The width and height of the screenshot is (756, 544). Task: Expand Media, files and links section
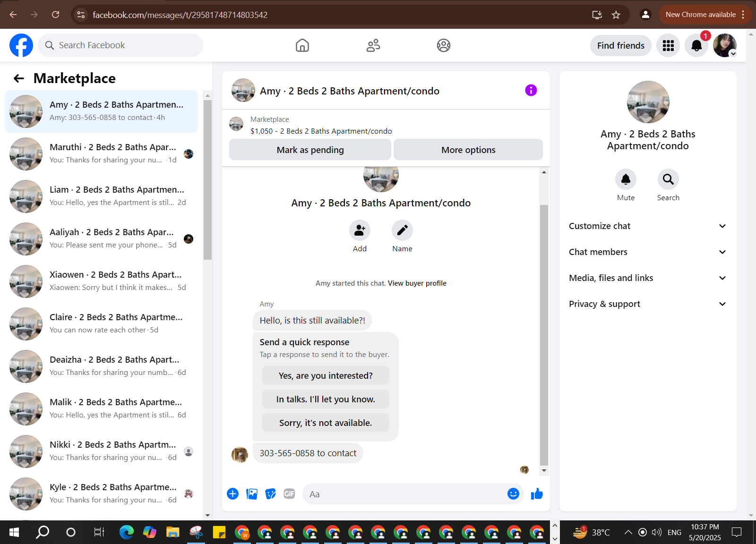tap(647, 278)
